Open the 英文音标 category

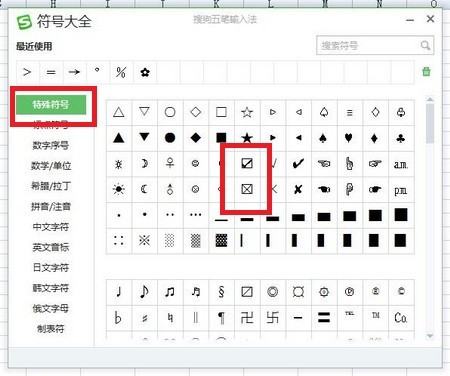51,247
